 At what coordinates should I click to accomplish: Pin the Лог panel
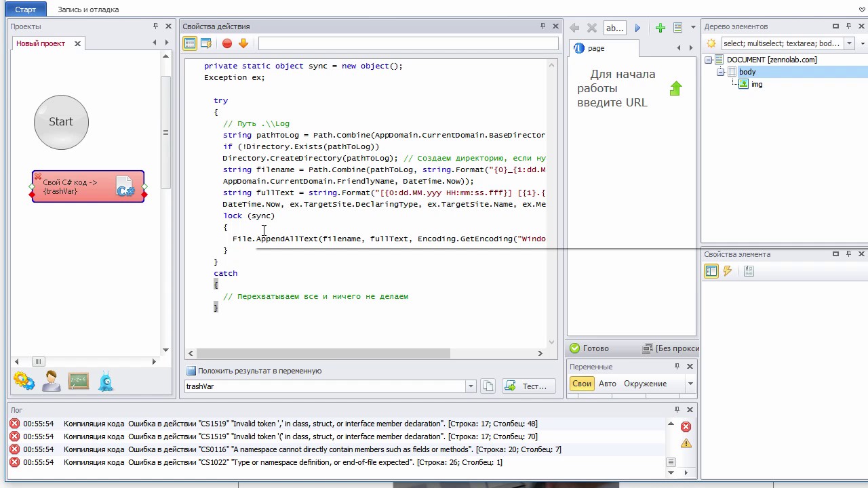pyautogui.click(x=677, y=409)
